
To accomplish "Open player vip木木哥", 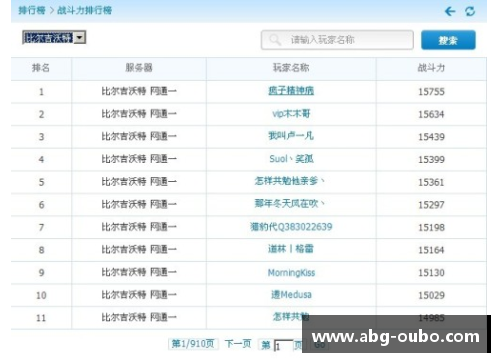I will 291,114.
